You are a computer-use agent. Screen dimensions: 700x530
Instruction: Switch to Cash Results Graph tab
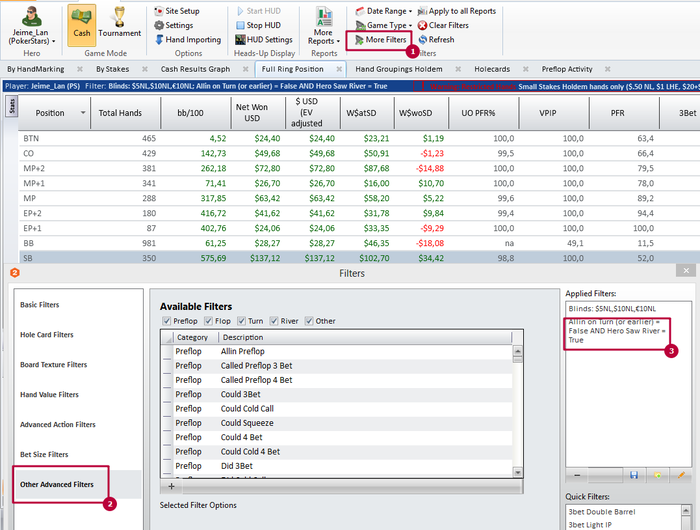(196, 69)
